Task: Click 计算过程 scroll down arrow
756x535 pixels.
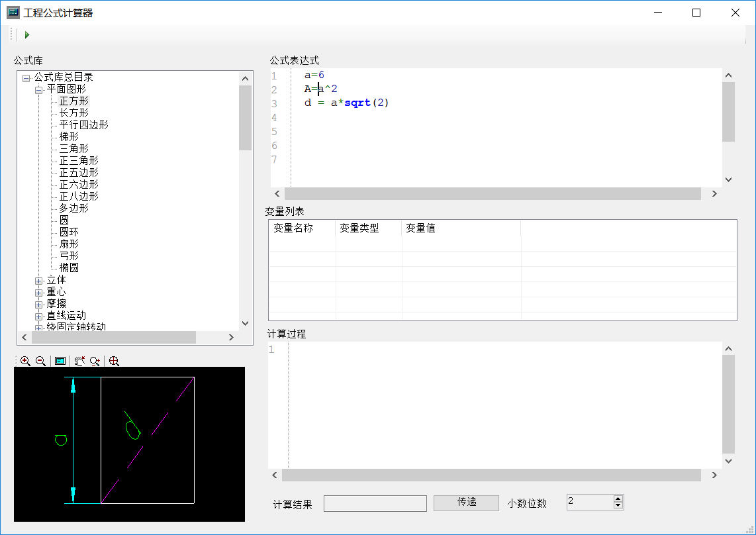Action: pyautogui.click(x=728, y=462)
